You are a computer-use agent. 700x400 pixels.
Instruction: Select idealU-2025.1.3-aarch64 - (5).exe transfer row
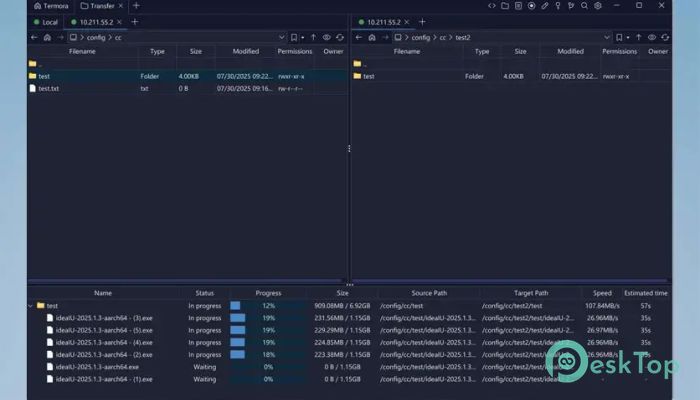[x=349, y=330]
